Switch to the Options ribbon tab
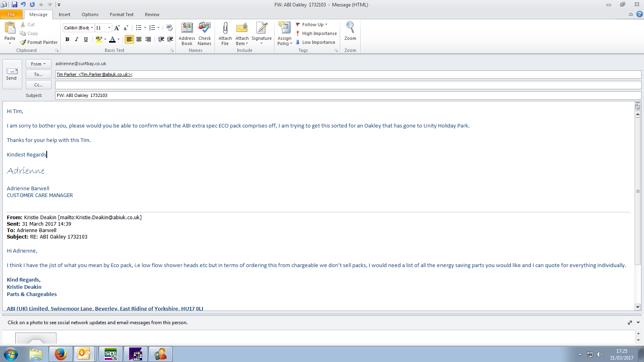 90,14
